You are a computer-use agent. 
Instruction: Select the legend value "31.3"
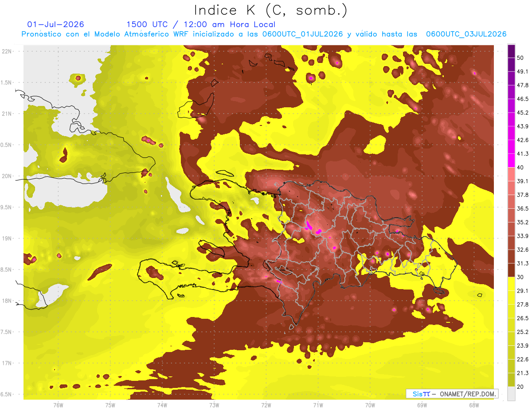pos(523,263)
